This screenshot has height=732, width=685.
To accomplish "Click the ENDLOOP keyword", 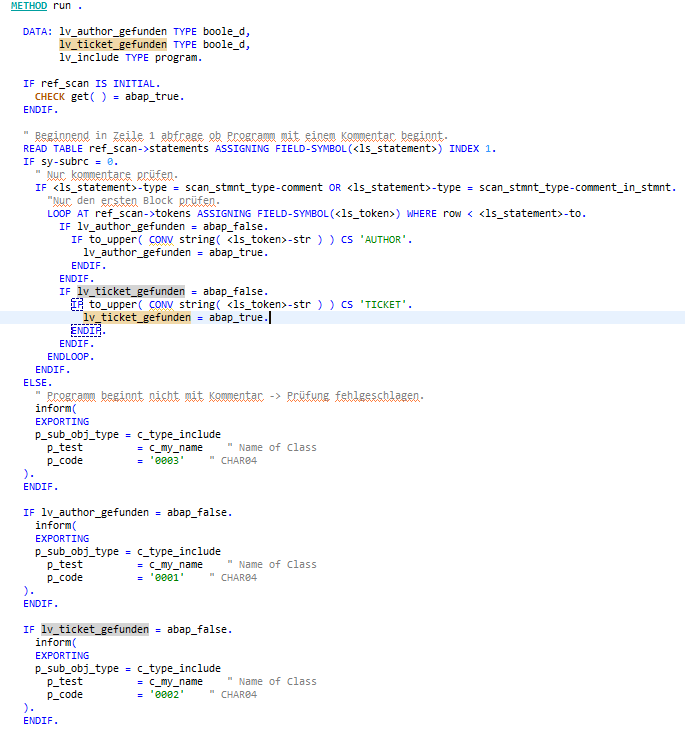I will point(68,357).
